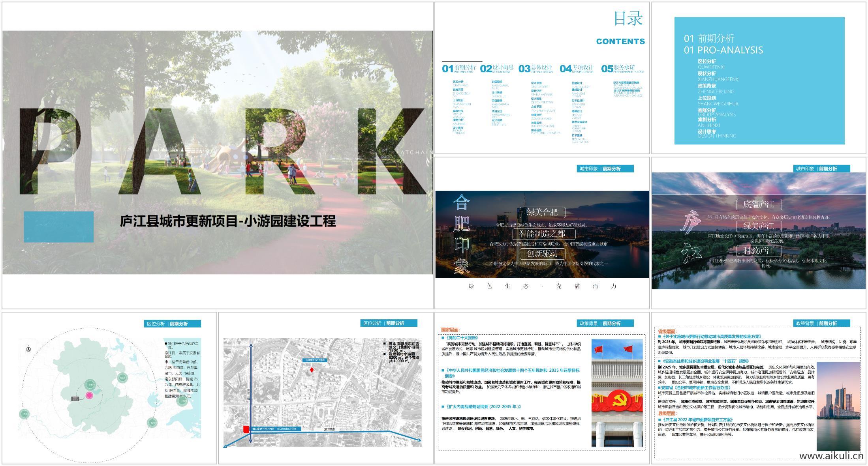Viewport: 868px width, 466px height.
Task: Click the pink location dot on the regional analysis map
Action: (90, 395)
